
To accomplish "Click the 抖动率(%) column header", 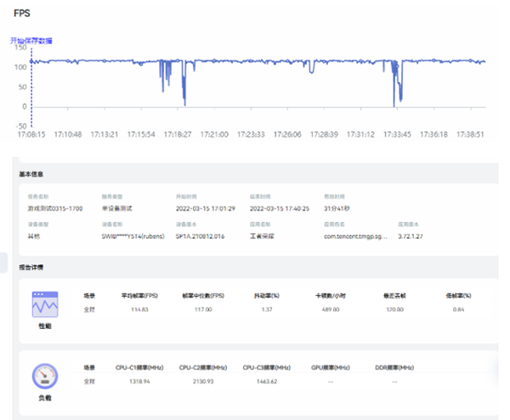I will pyautogui.click(x=265, y=295).
